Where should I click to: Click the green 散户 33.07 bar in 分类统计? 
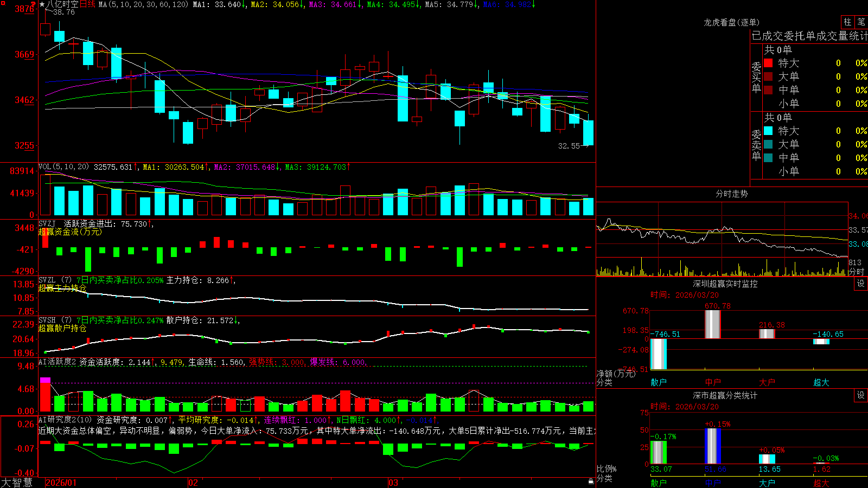(x=659, y=452)
